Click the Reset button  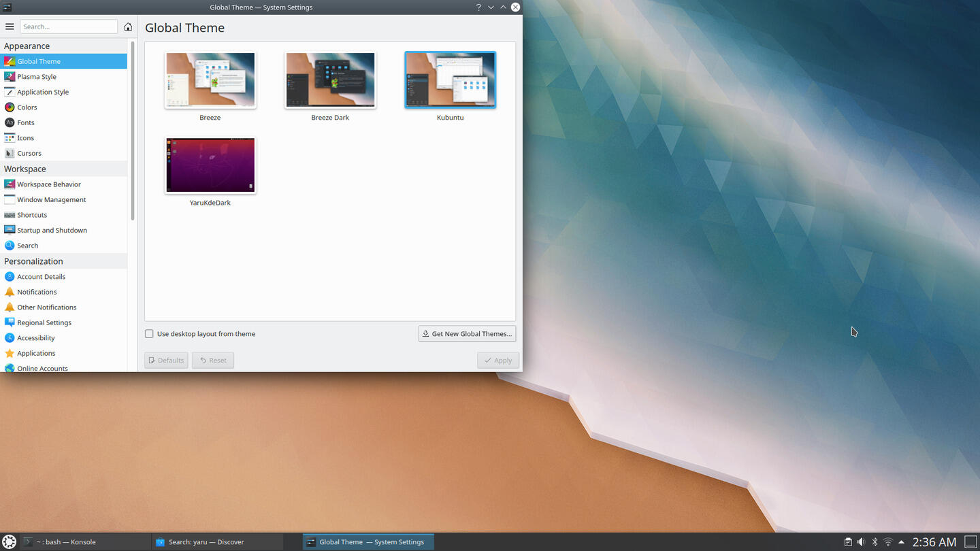point(213,361)
